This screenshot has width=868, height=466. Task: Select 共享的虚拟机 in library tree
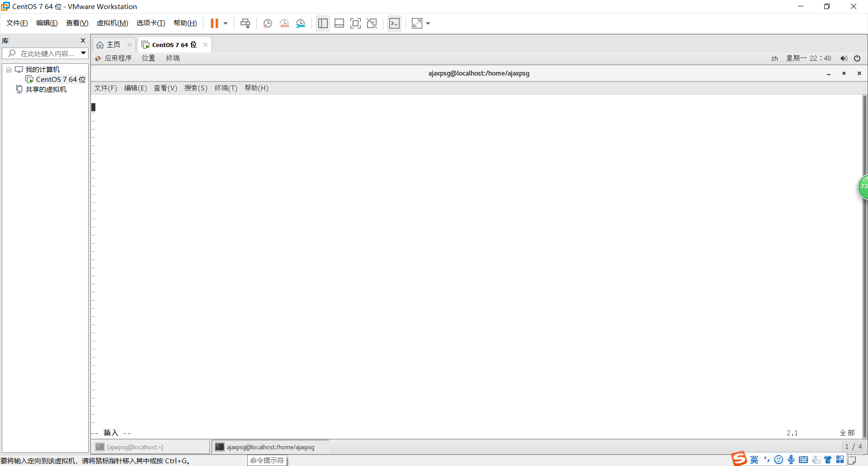point(46,90)
